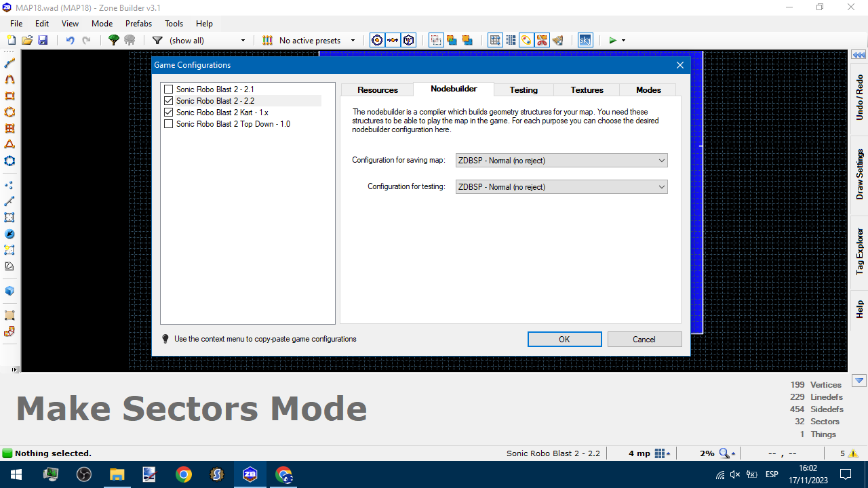Click the dotted grid toolbar icon
Screen dimensions: 868x488
click(x=511, y=41)
